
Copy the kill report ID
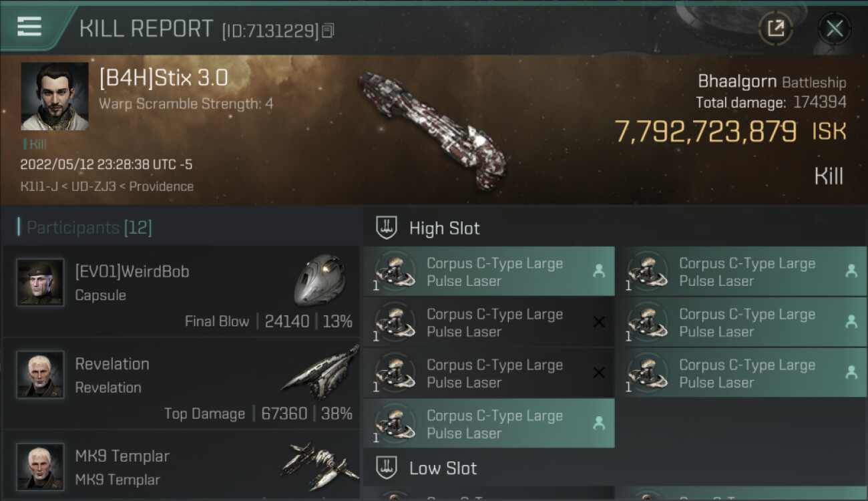pos(328,31)
